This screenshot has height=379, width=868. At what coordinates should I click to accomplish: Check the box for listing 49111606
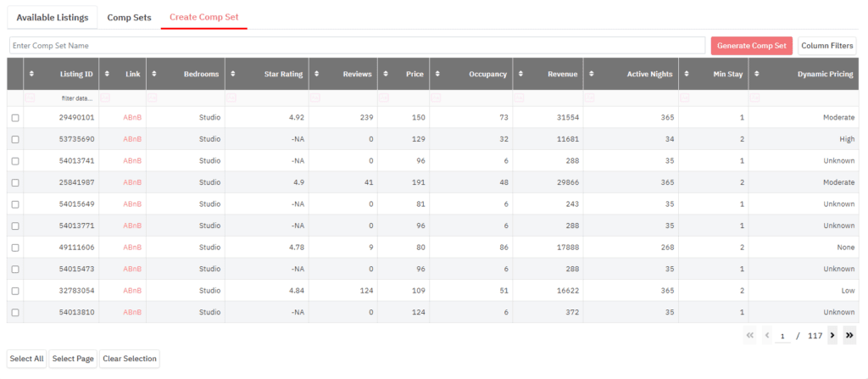(x=15, y=248)
